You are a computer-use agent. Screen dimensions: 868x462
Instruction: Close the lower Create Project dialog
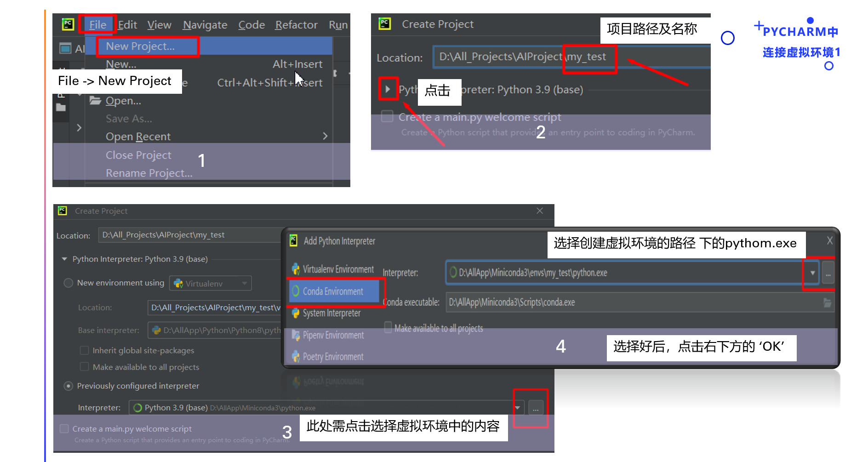540,211
